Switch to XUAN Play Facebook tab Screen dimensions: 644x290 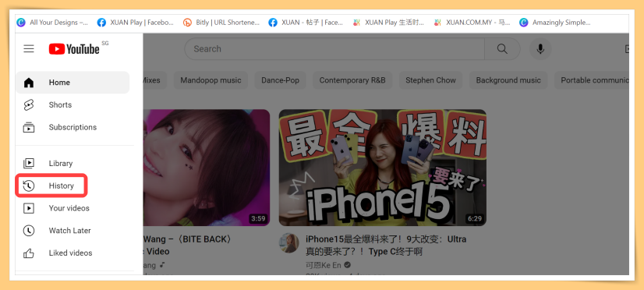[x=136, y=23]
